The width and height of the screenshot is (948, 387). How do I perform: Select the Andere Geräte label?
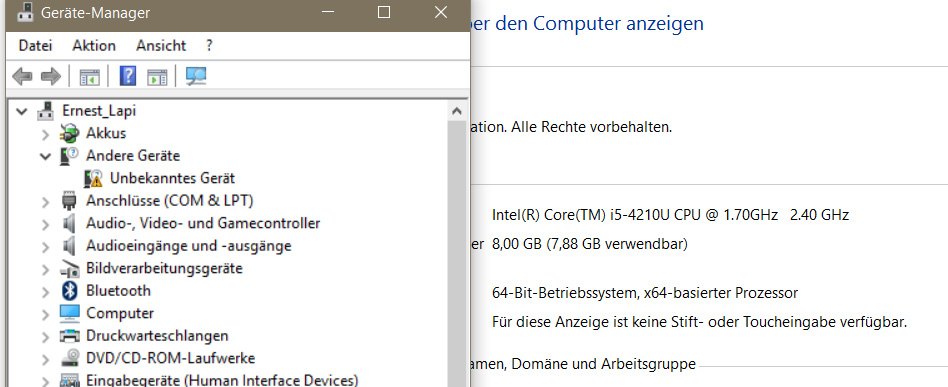133,155
